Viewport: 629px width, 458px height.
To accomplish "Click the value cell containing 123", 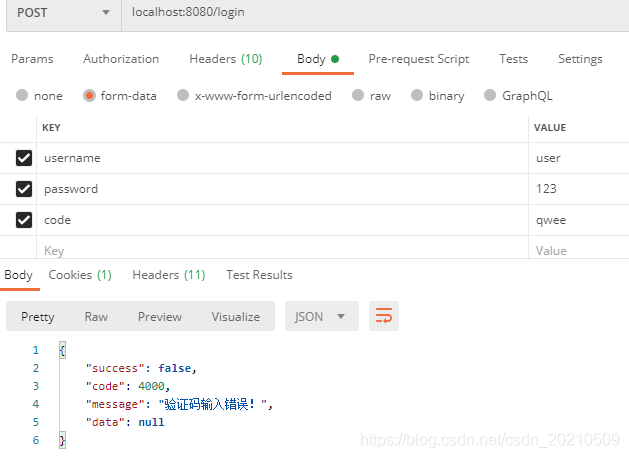I will [579, 189].
